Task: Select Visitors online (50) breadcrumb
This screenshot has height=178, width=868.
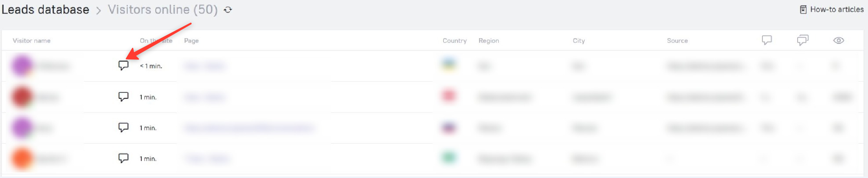Action: pos(163,10)
